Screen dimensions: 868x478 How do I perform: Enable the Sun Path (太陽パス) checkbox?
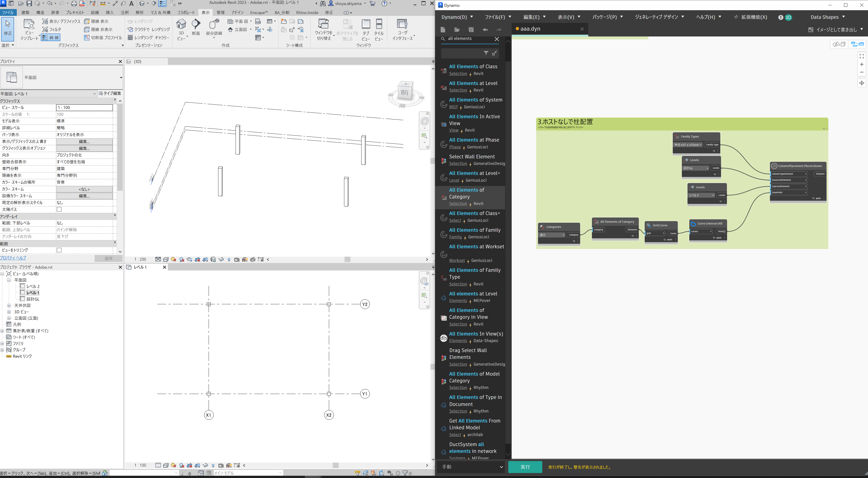[59, 209]
